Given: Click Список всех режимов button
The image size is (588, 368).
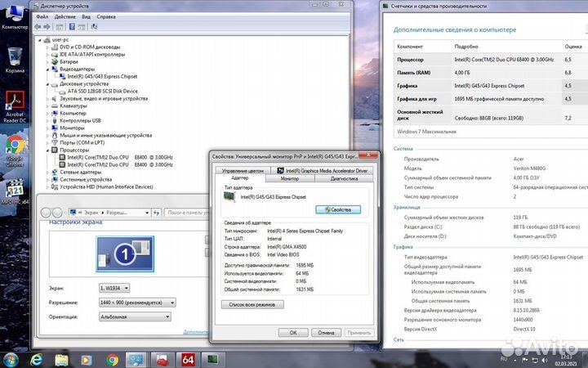Looking at the screenshot, I should point(252,304).
